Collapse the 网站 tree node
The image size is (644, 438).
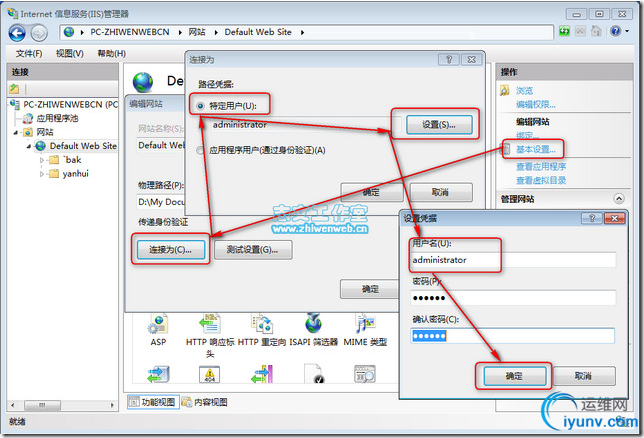(x=16, y=132)
